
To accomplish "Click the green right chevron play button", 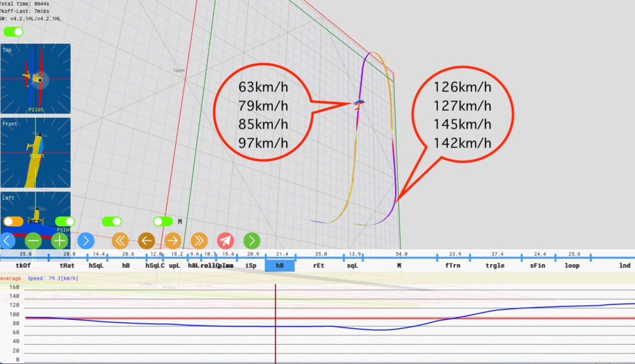I will point(252,241).
